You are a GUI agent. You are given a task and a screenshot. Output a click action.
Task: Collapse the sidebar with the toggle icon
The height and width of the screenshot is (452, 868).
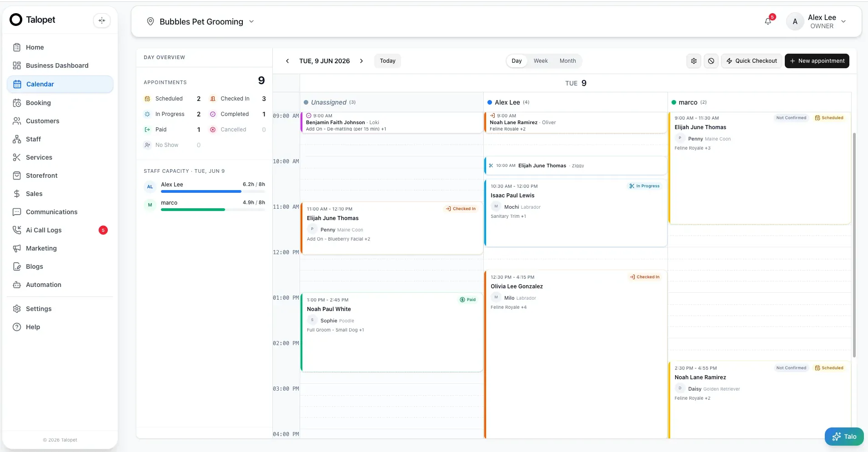tap(102, 20)
